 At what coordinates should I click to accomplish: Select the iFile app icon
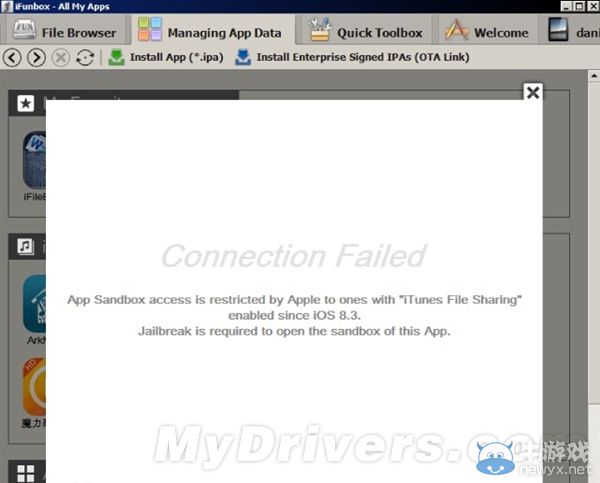tap(34, 161)
